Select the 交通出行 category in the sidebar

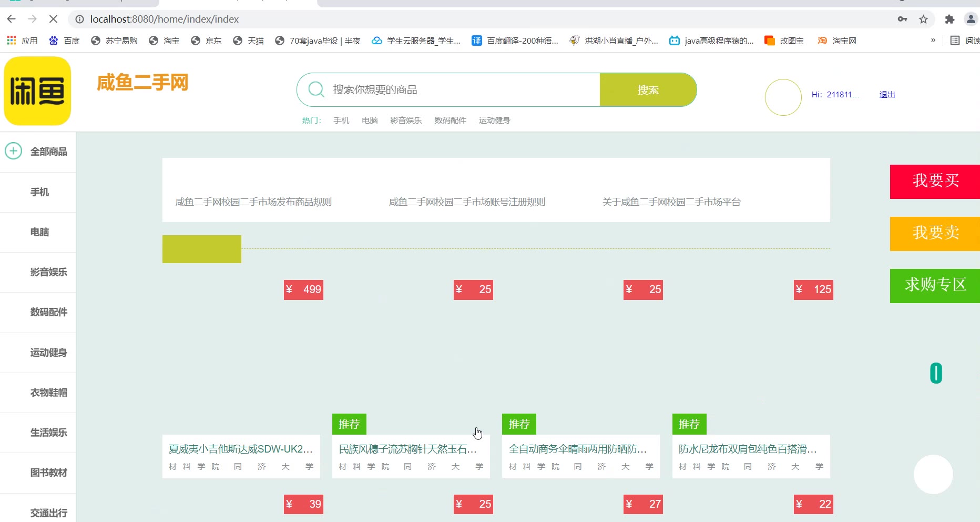48,513
